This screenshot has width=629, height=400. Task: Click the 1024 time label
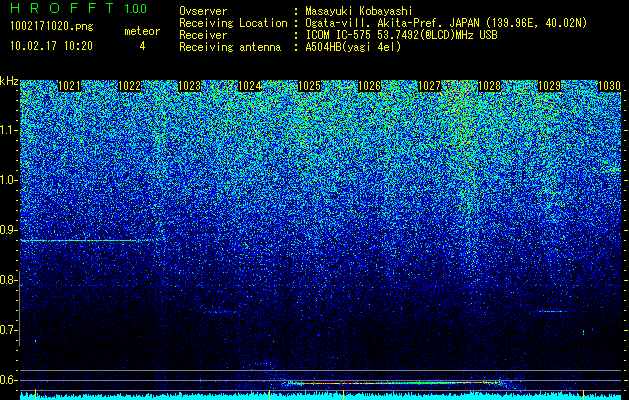click(250, 86)
